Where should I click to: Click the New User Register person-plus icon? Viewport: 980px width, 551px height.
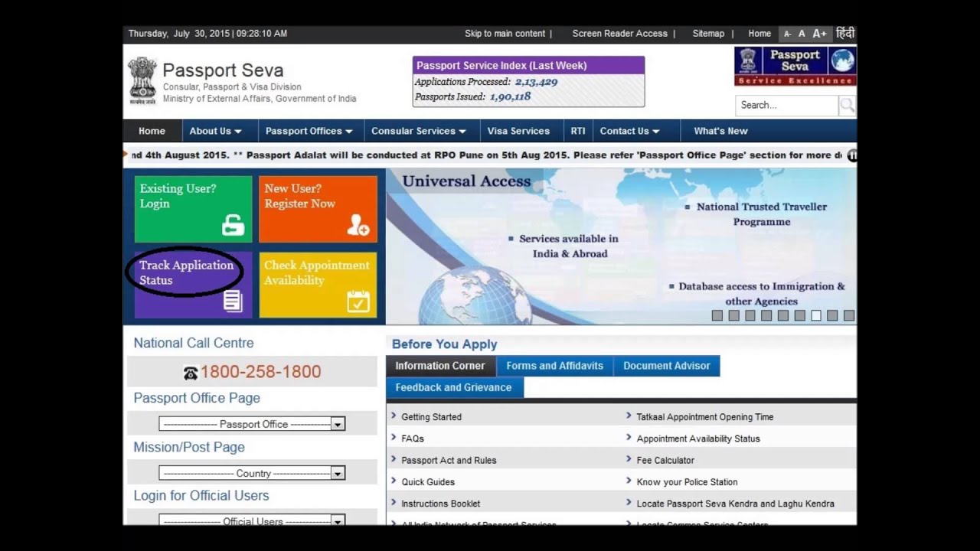(358, 225)
